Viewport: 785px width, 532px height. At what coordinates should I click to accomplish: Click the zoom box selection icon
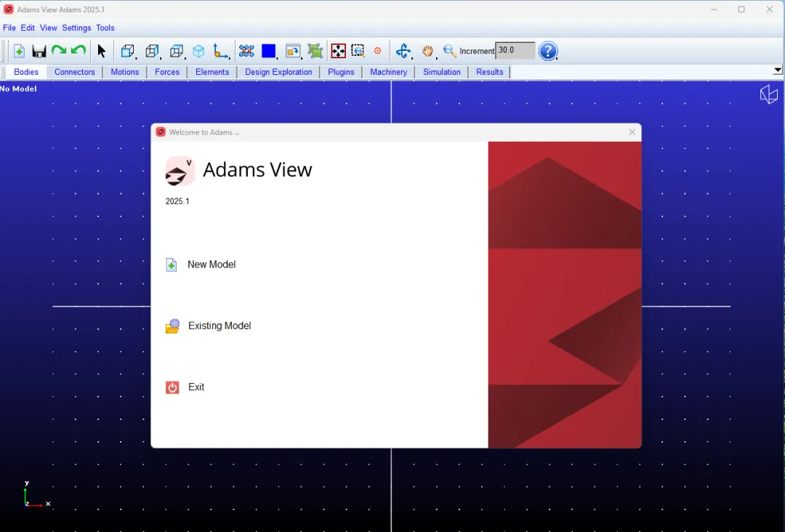pyautogui.click(x=358, y=51)
